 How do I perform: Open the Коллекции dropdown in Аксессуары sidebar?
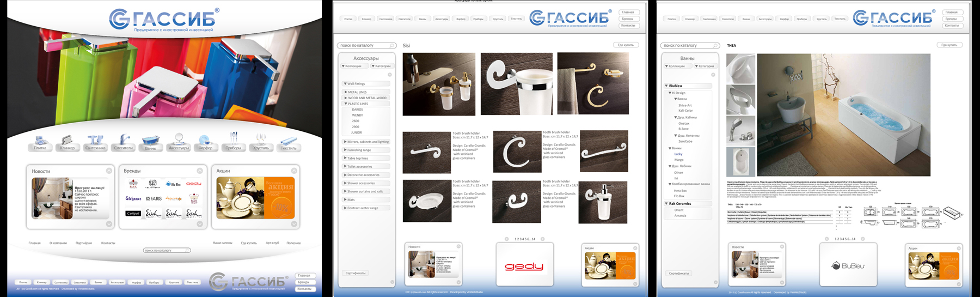point(352,66)
